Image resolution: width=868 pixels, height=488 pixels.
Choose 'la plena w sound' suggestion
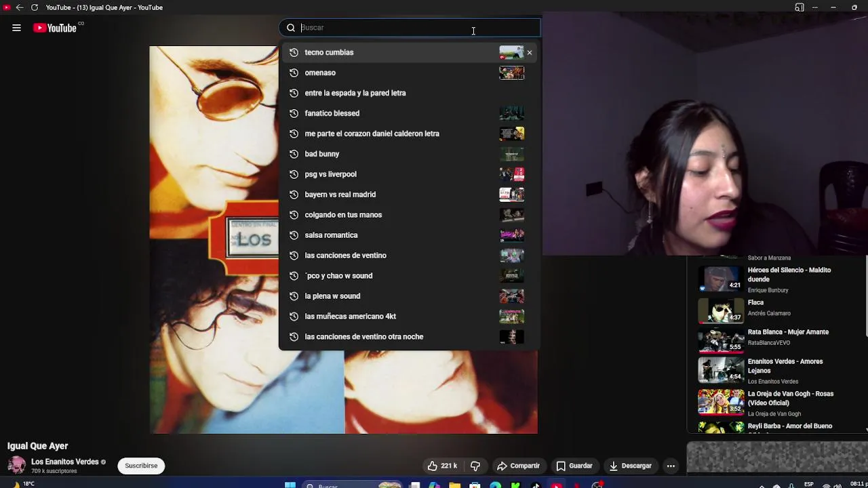point(332,296)
